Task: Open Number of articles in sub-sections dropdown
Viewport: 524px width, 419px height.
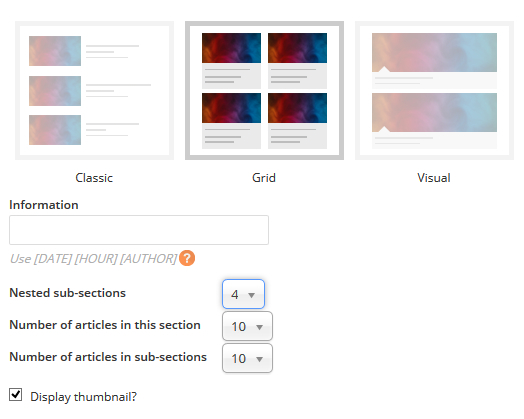Action: (247, 358)
